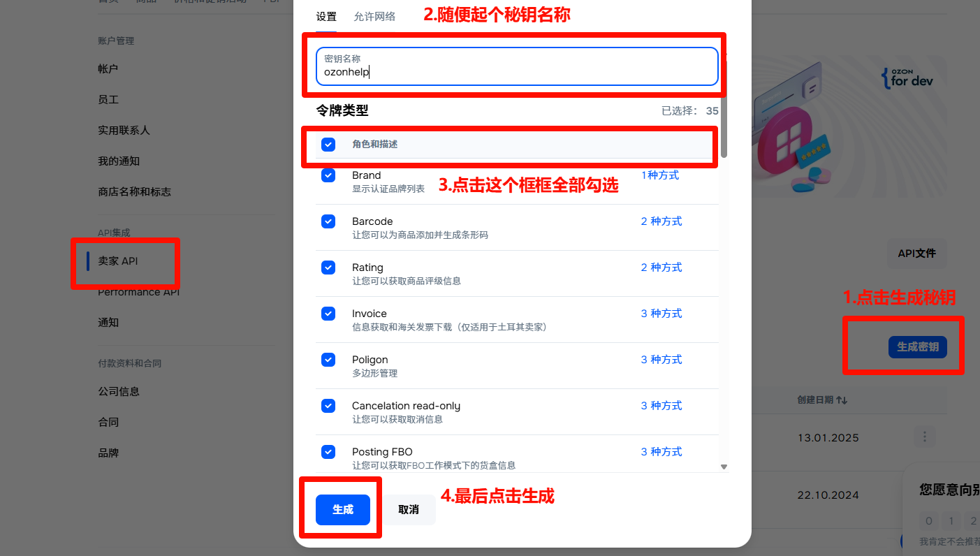Uncheck the Barcode token checkbox
Image resolution: width=980 pixels, height=556 pixels.
click(x=328, y=221)
